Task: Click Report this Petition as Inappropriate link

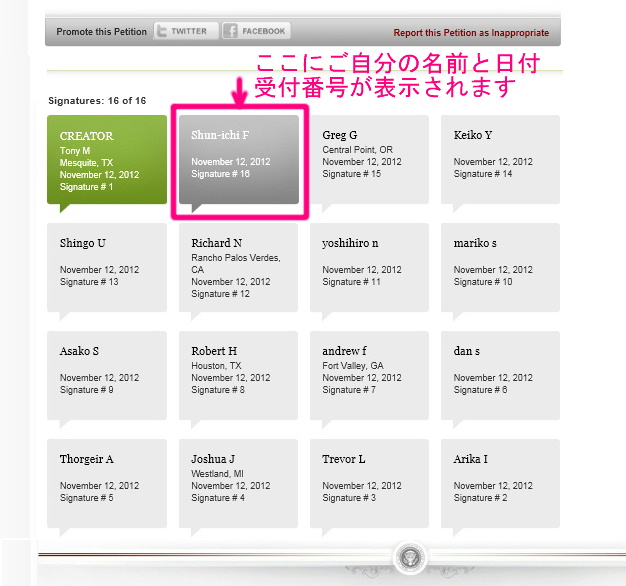Action: tap(471, 33)
